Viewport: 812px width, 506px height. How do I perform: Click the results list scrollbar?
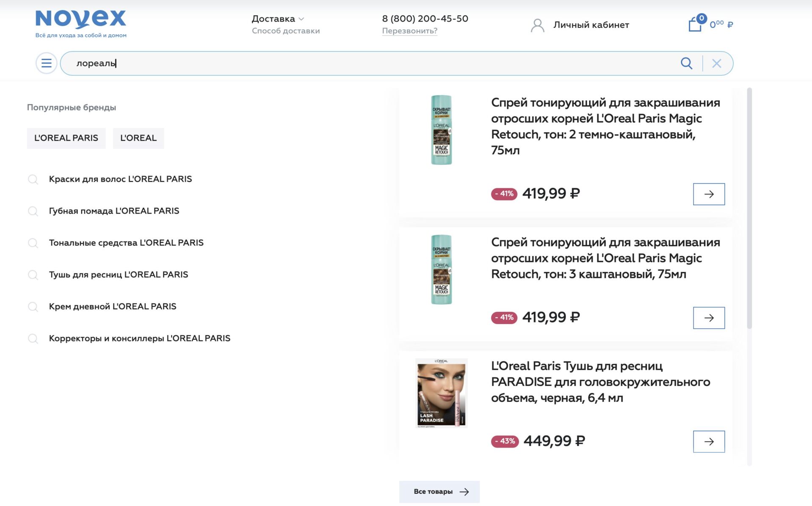[749, 208]
